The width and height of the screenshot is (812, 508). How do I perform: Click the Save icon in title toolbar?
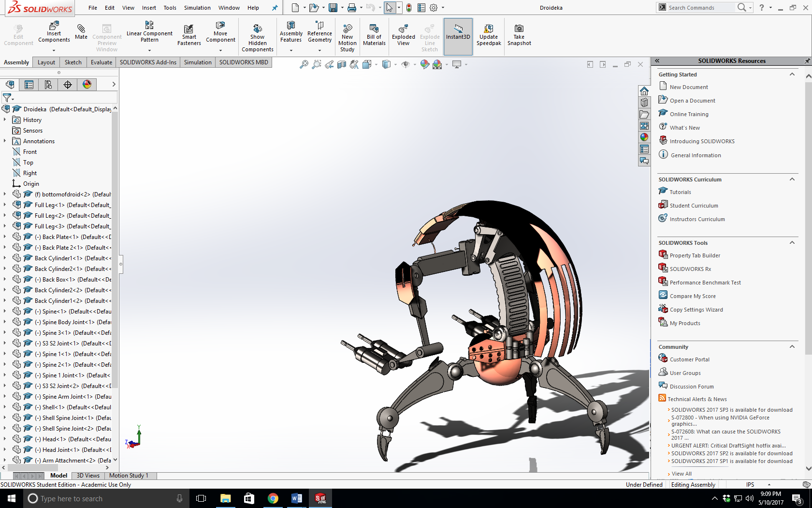[x=333, y=8]
